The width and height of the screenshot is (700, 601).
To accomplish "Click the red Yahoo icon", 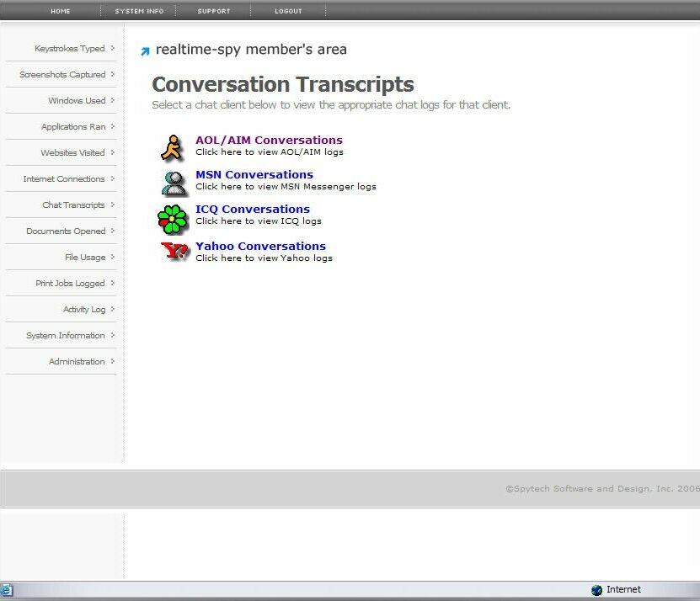I will click(174, 251).
